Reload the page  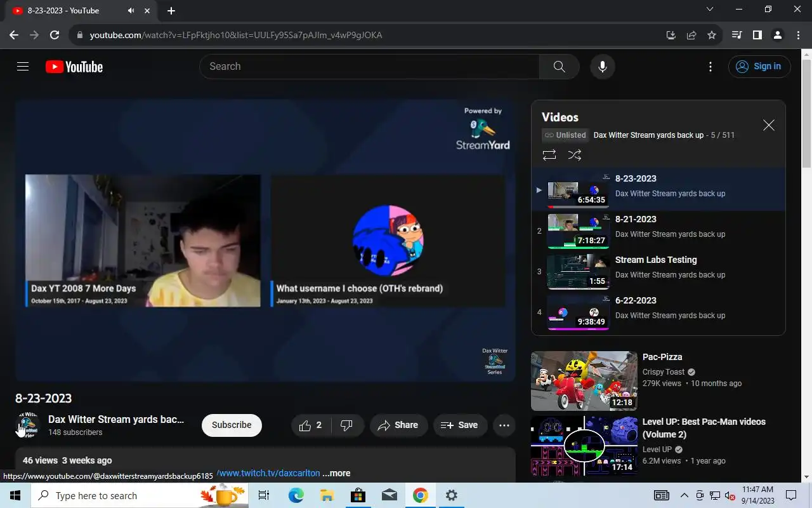[x=55, y=35]
